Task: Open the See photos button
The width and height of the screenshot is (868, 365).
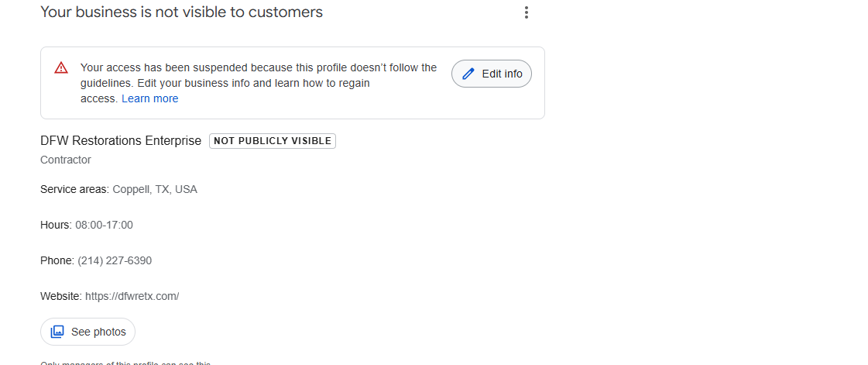Action: [x=87, y=332]
